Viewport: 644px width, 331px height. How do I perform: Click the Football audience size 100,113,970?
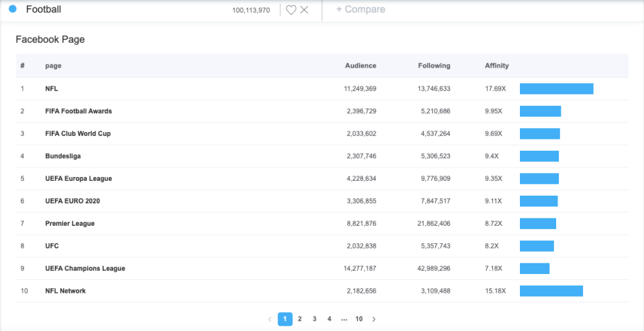click(252, 10)
